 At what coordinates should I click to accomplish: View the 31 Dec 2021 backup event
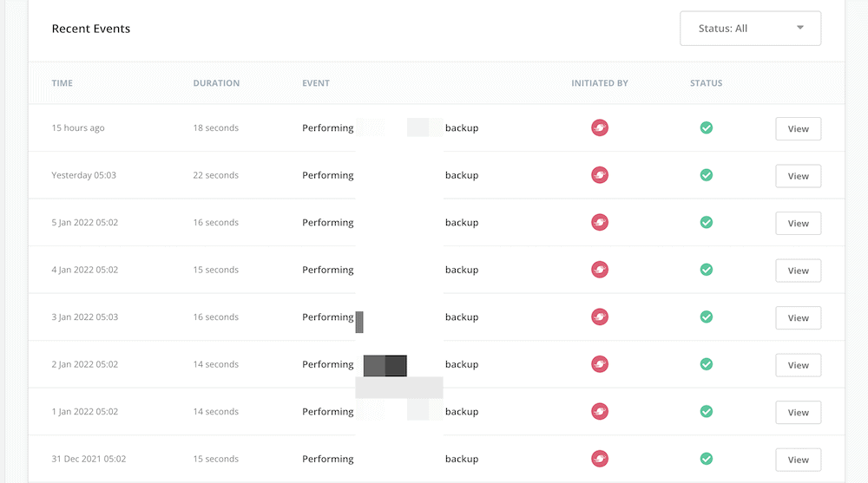coord(798,460)
